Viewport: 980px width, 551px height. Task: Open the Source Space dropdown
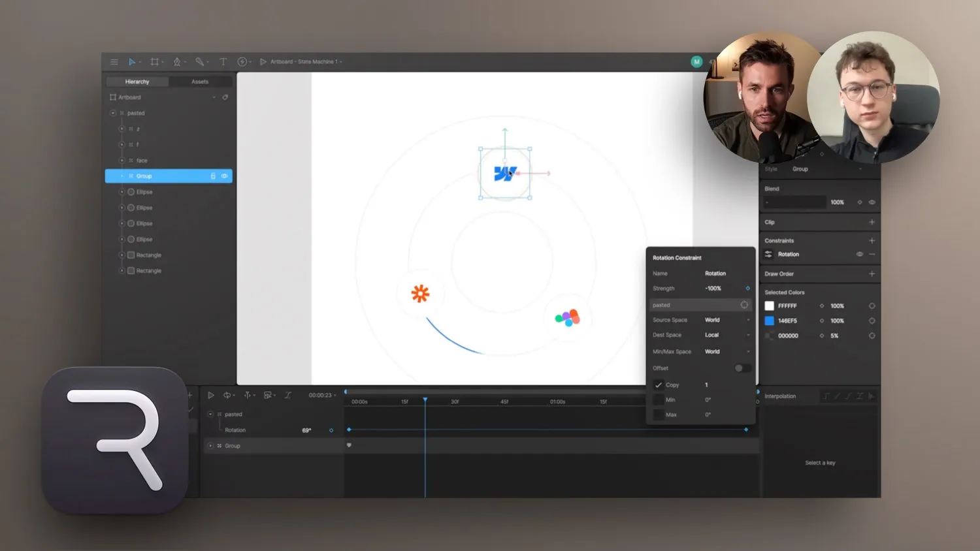tap(727, 321)
